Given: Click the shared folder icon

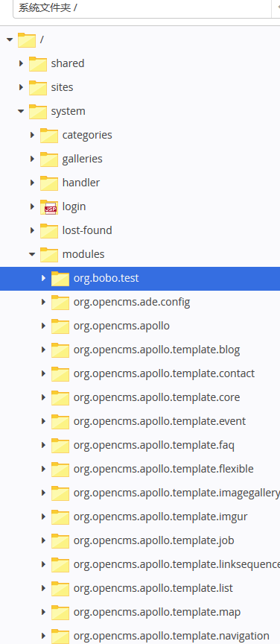Looking at the screenshot, I should coord(38,63).
